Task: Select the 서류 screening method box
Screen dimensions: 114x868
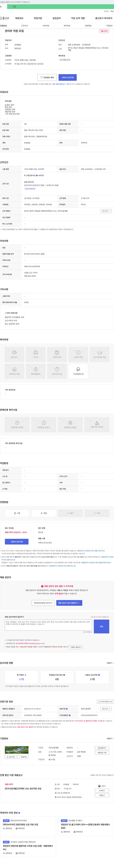Action: [17, 513]
